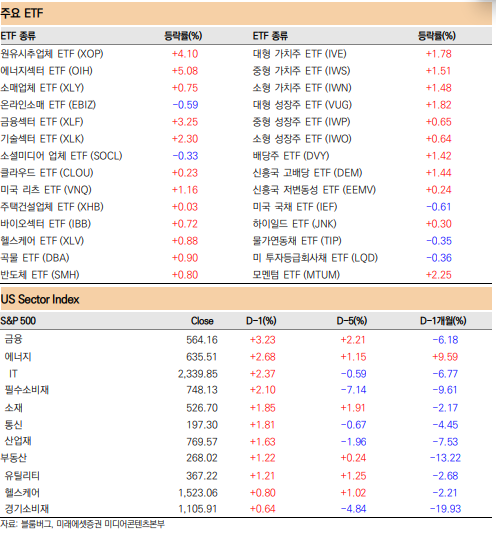The width and height of the screenshot is (496, 534).
Task: Click +0.88 value of 헬스케어 ETF (XLV)
Action: pyautogui.click(x=185, y=241)
